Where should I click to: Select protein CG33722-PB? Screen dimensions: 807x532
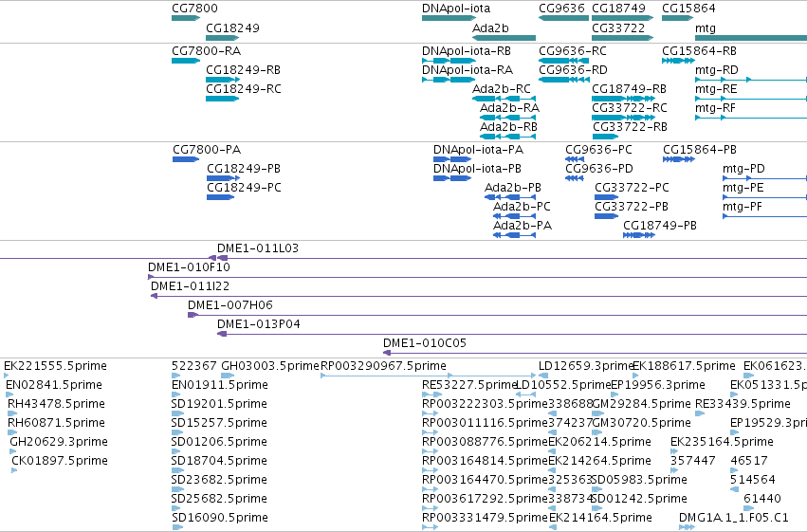(x=606, y=216)
